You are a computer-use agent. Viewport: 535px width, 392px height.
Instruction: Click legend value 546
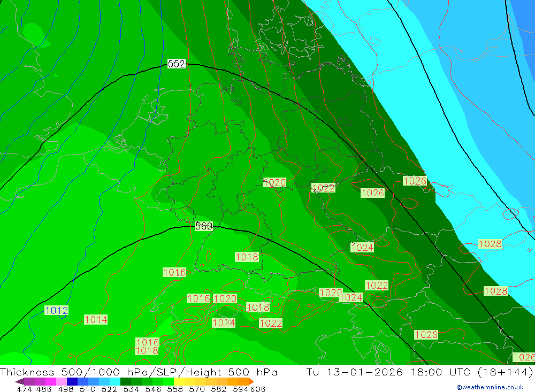tap(153, 389)
